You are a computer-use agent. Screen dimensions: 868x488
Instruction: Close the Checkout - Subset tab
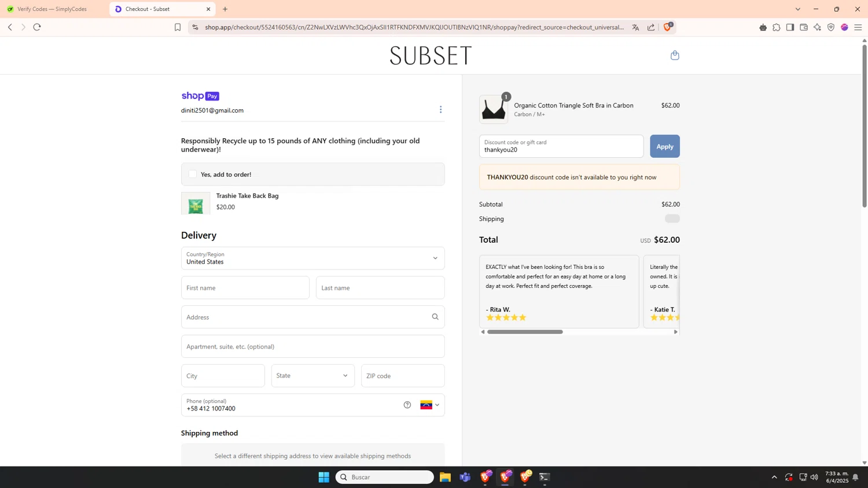click(208, 9)
